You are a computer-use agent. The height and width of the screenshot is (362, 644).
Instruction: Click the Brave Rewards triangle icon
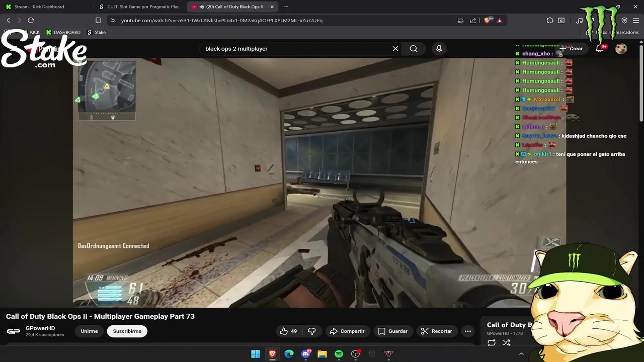[500, 20]
